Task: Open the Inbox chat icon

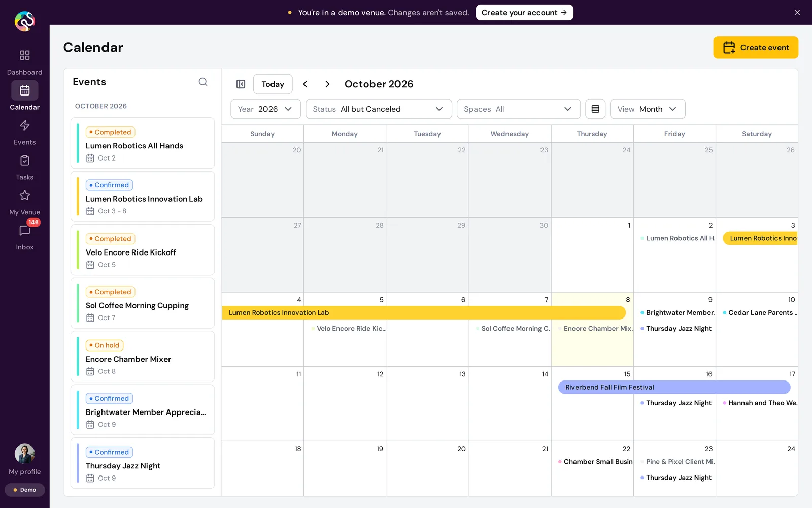Action: tap(24, 231)
